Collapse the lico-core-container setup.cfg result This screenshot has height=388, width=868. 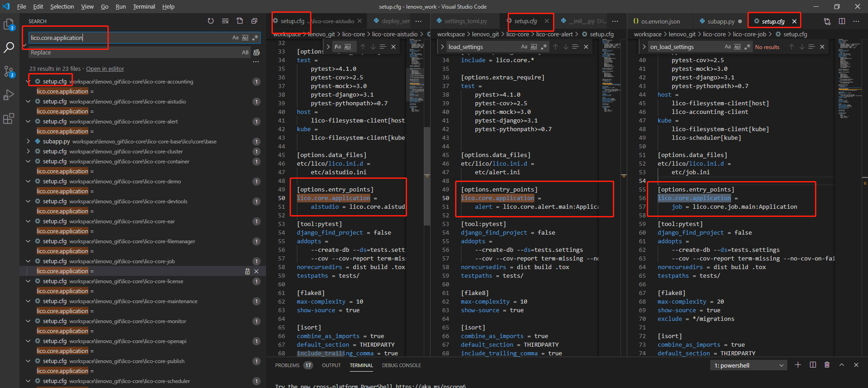click(28, 162)
